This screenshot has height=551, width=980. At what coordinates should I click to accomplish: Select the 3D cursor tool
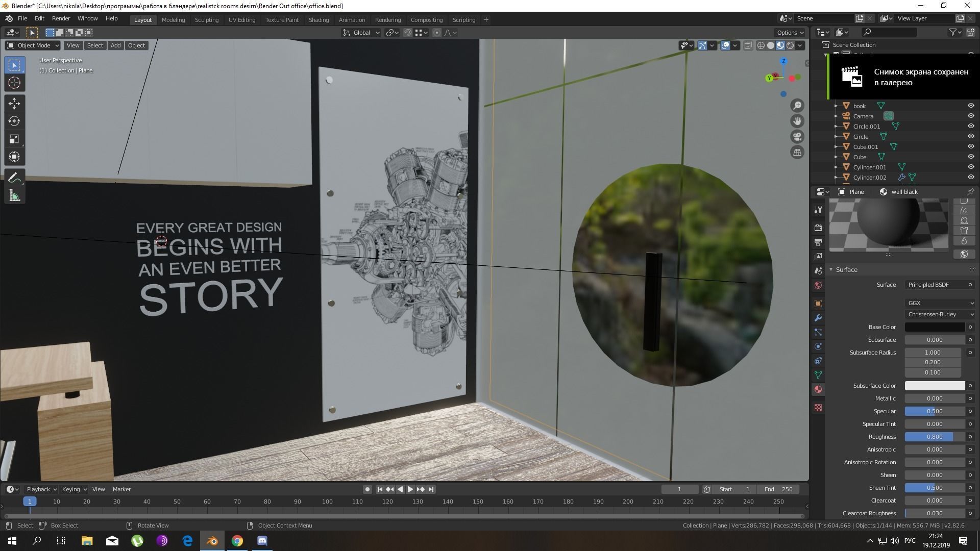tap(14, 83)
